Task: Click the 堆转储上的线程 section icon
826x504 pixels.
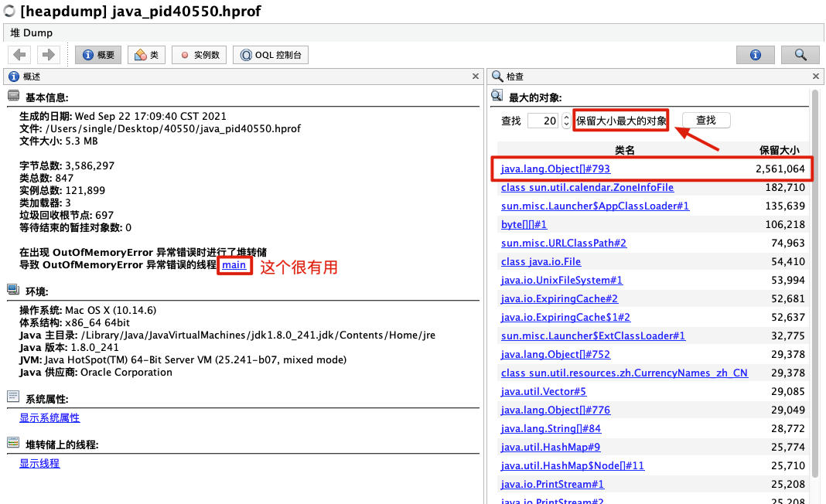Action: [14, 442]
